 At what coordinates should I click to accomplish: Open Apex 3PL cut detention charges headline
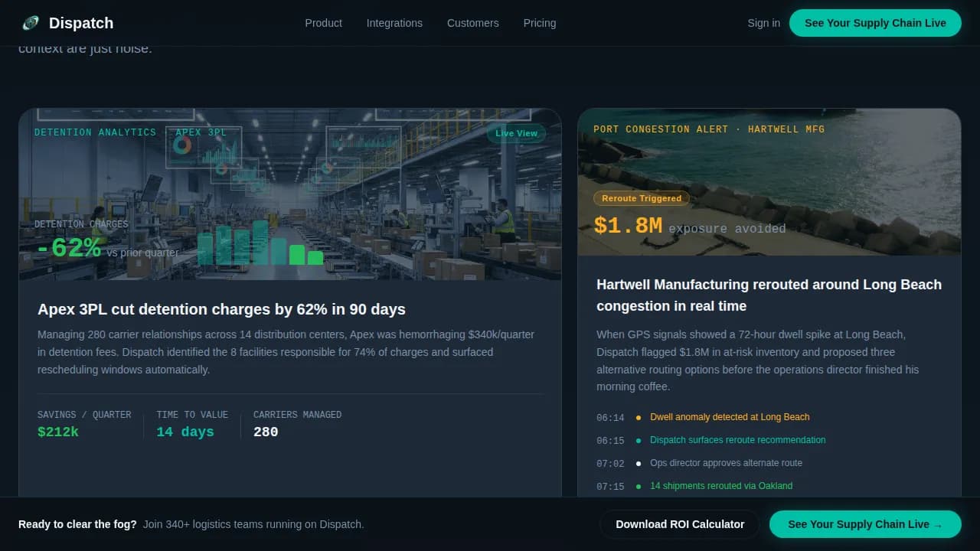click(221, 309)
